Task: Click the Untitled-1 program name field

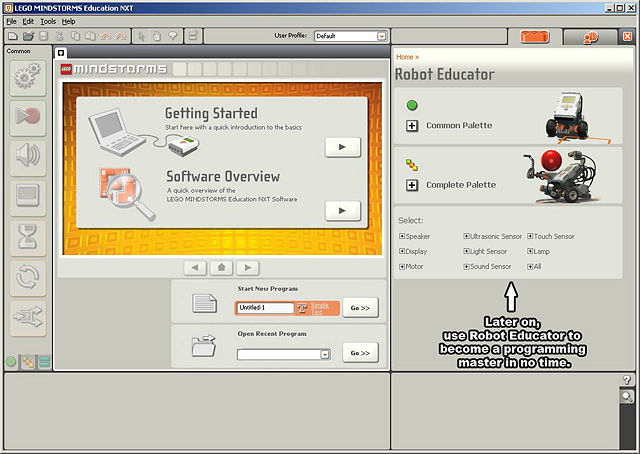Action: 265,308
